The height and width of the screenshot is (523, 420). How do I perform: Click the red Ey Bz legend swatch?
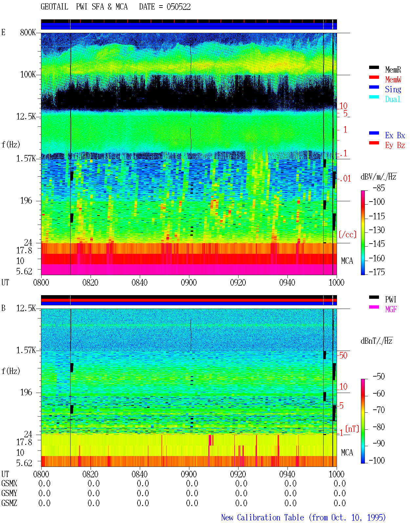pos(374,143)
